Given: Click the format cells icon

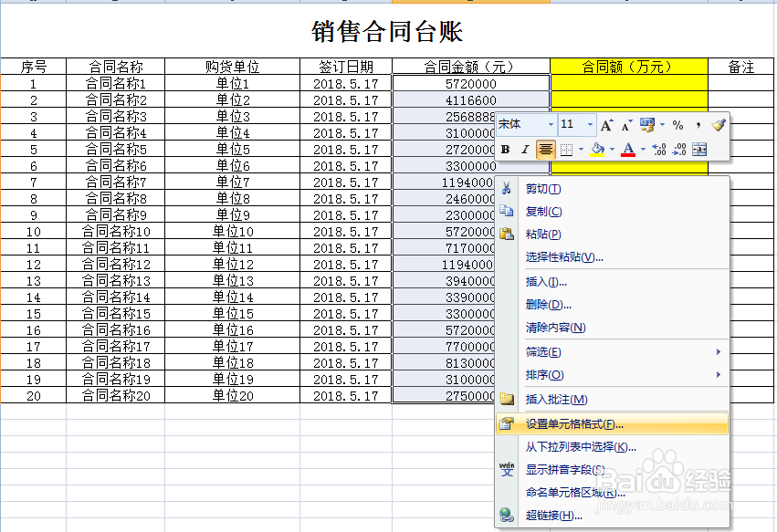Looking at the screenshot, I should (x=507, y=424).
